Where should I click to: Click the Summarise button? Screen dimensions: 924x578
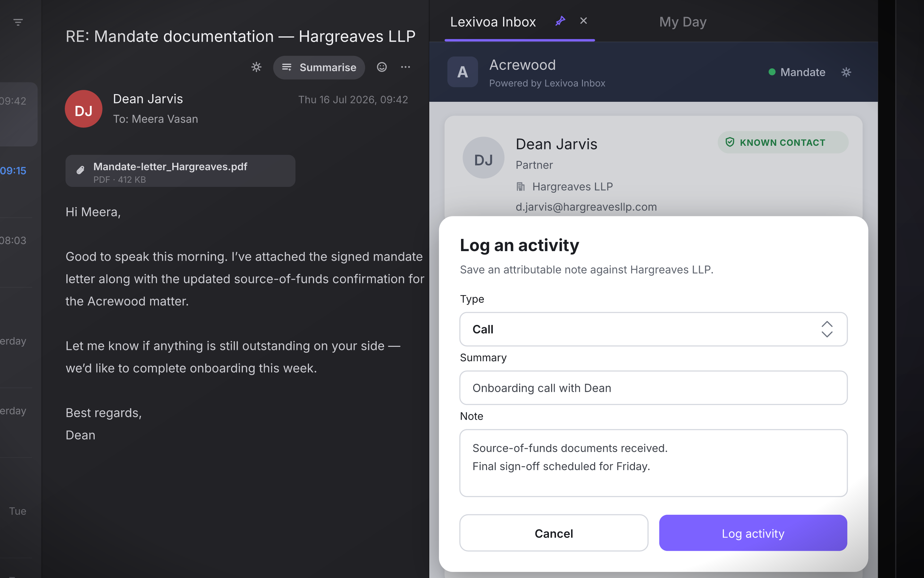(319, 67)
